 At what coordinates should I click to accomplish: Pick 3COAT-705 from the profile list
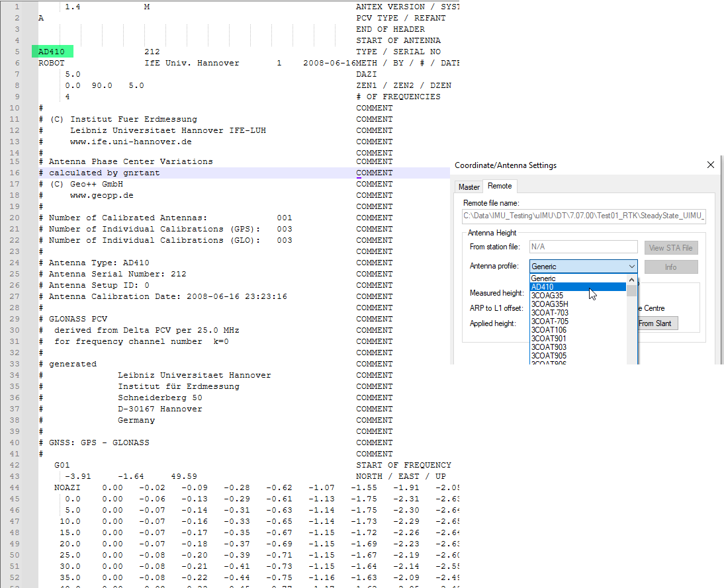578,321
